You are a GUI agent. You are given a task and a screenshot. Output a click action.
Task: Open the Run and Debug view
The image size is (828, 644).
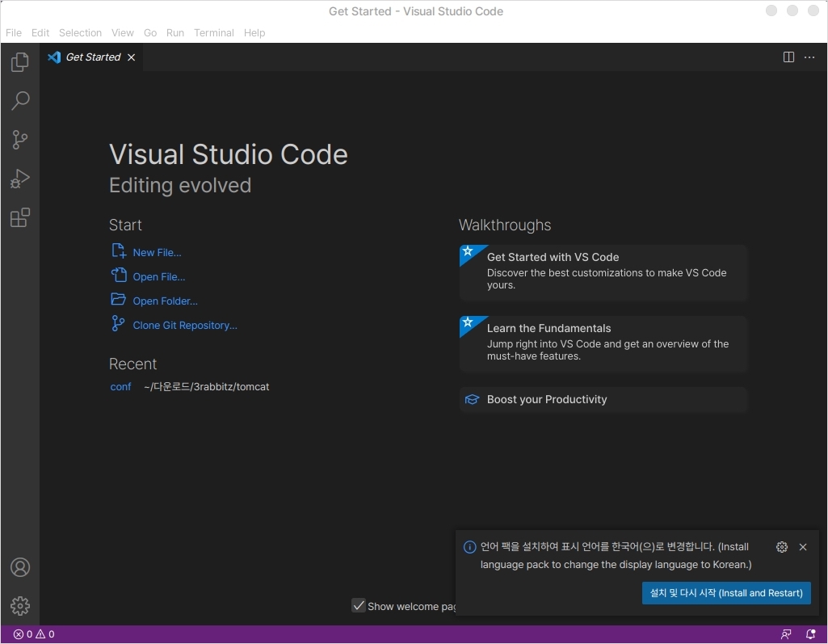[20, 179]
